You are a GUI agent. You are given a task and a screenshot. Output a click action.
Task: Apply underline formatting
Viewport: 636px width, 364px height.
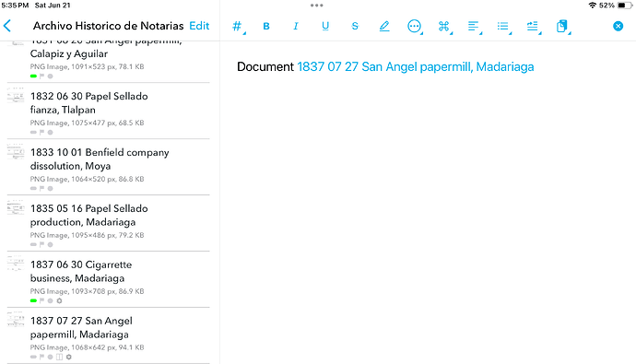pyautogui.click(x=325, y=27)
